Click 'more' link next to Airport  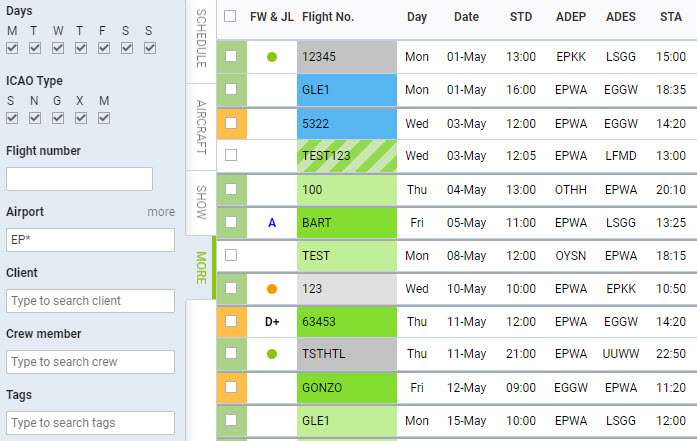point(161,212)
